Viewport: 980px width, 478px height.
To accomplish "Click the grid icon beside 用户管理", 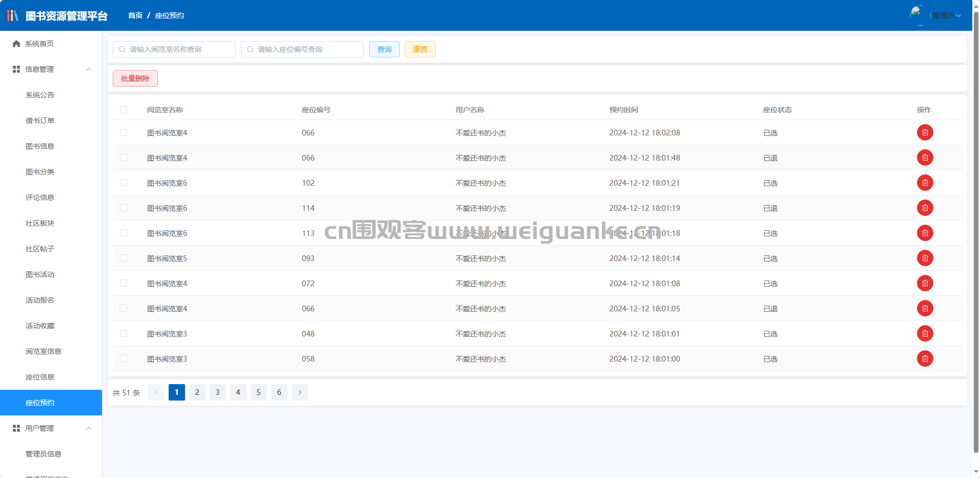I will [16, 428].
